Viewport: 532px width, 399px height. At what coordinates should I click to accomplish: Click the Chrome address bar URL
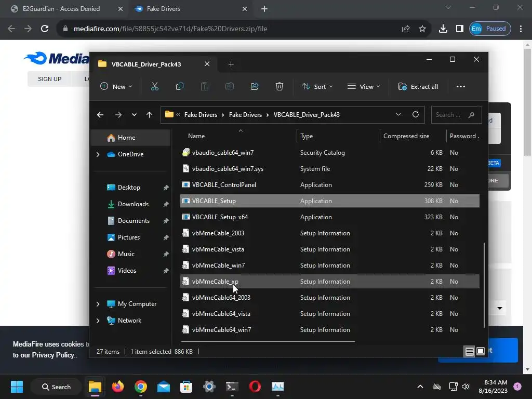pos(170,29)
